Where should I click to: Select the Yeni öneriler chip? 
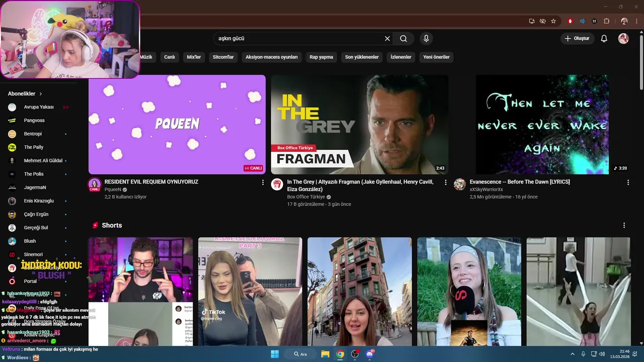point(436,57)
